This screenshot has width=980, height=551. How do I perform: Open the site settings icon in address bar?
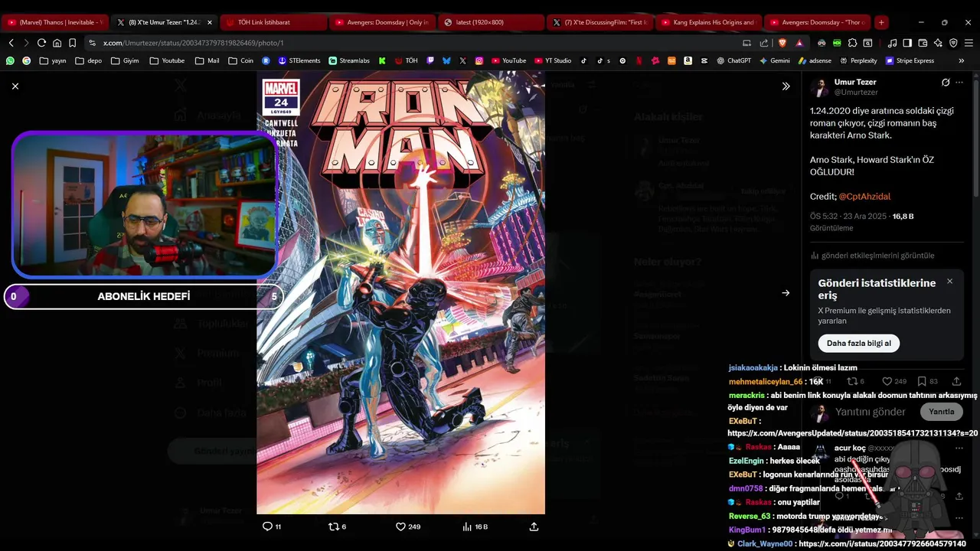pos(92,43)
